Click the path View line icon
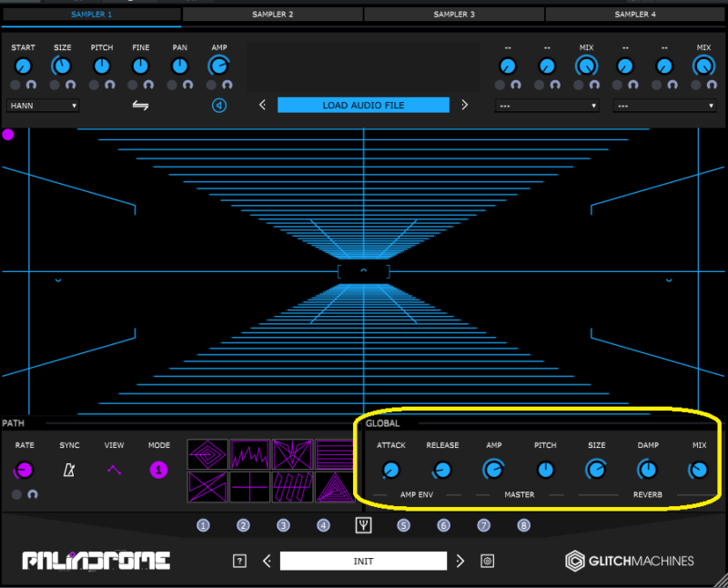 point(114,471)
